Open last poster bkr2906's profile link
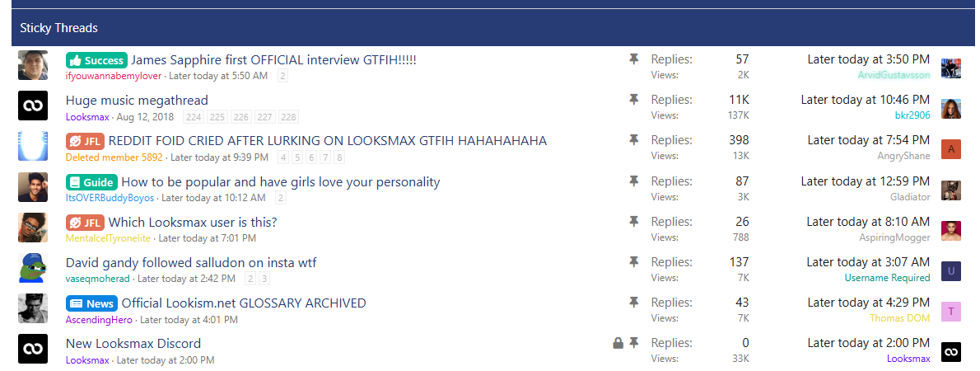 point(912,115)
